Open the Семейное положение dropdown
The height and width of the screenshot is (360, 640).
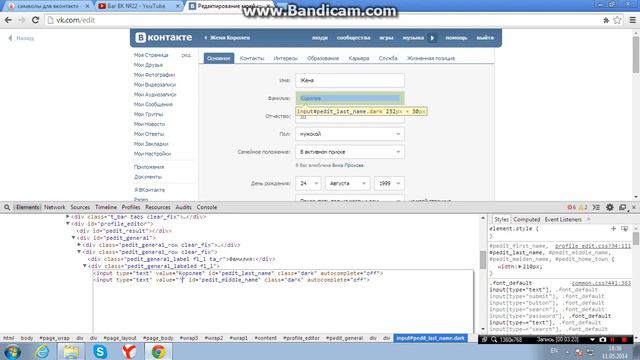(x=350, y=152)
